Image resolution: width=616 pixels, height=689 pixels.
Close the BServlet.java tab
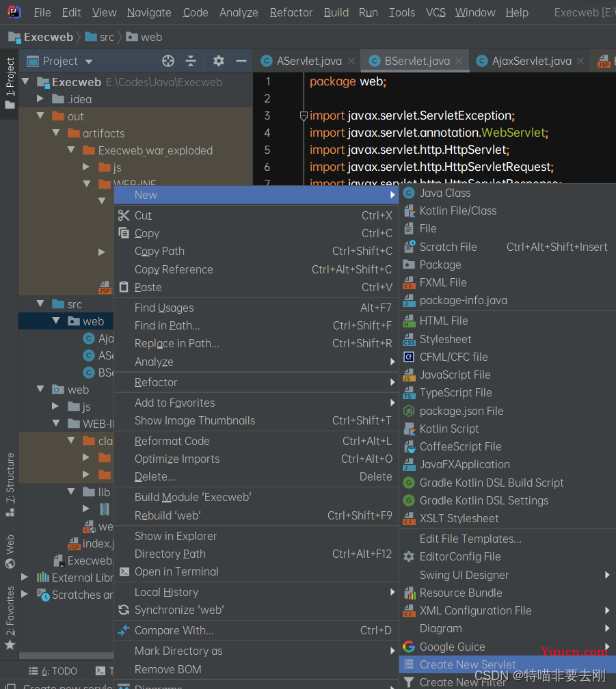459,61
